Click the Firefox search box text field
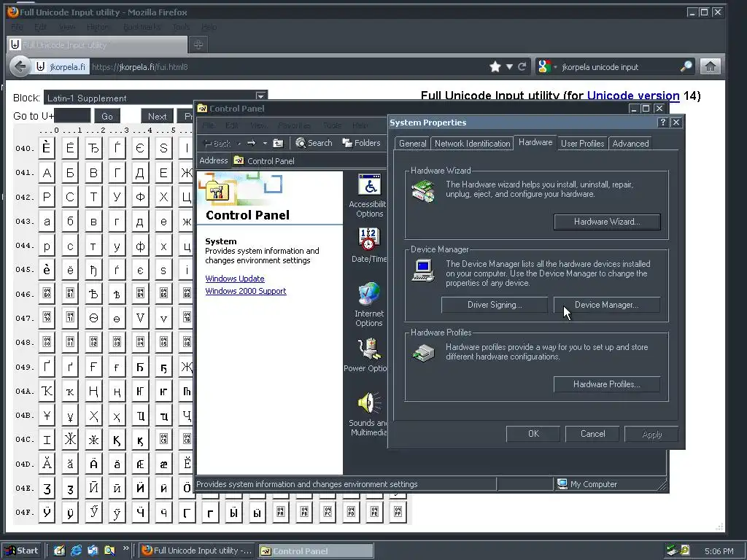The image size is (747, 560). [619, 66]
